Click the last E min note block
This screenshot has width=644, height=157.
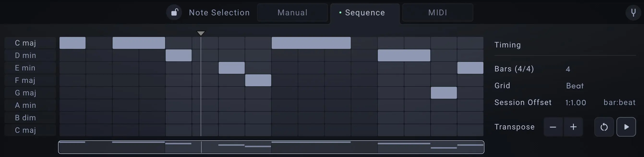[470, 68]
